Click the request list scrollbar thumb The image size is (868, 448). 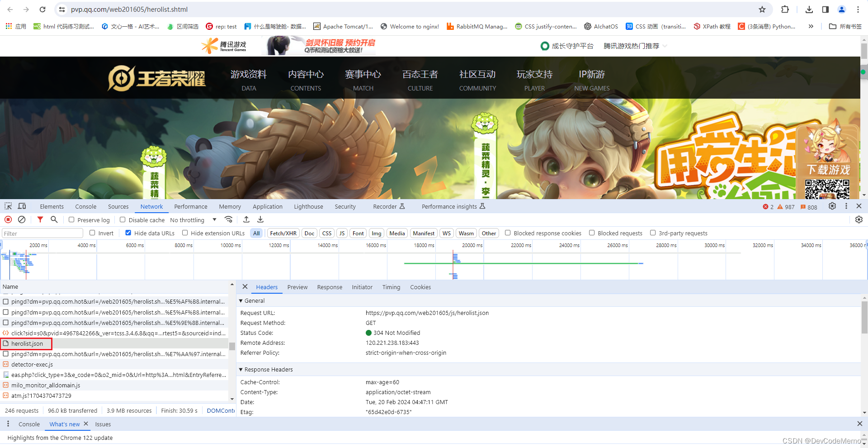pyautogui.click(x=232, y=346)
